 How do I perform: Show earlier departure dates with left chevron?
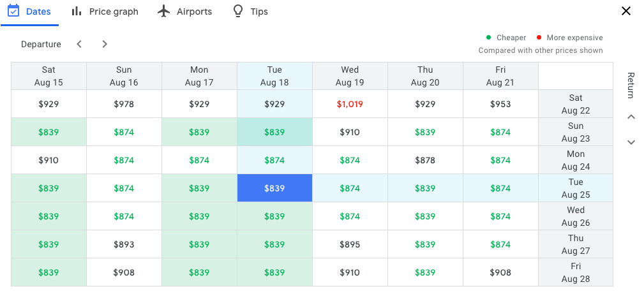pyautogui.click(x=79, y=44)
